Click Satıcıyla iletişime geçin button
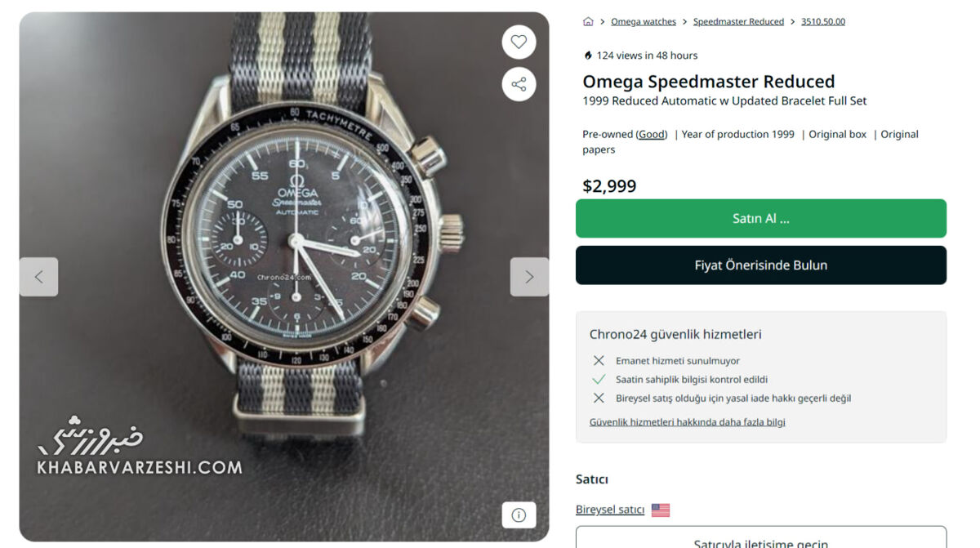This screenshot has width=980, height=548. [761, 539]
